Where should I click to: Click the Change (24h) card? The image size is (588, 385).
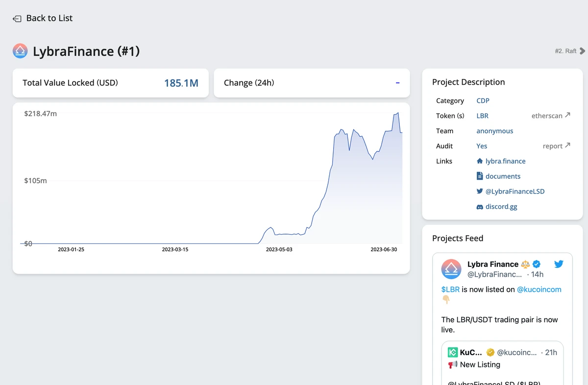coord(312,83)
